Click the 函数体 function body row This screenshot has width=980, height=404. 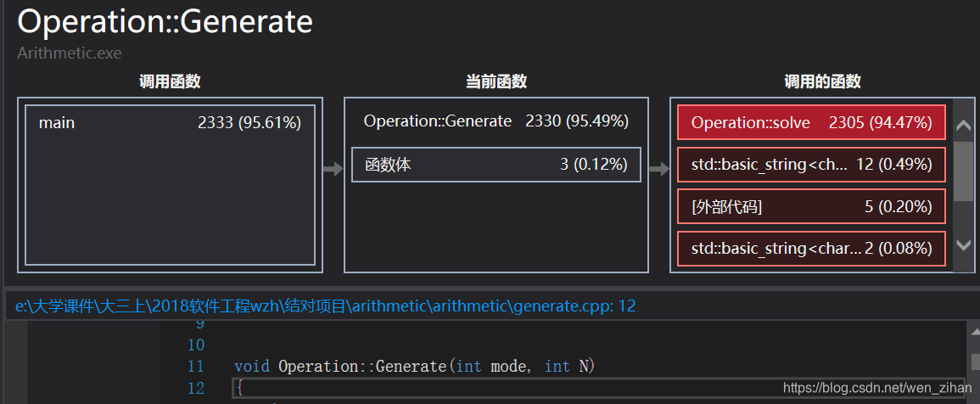[496, 165]
